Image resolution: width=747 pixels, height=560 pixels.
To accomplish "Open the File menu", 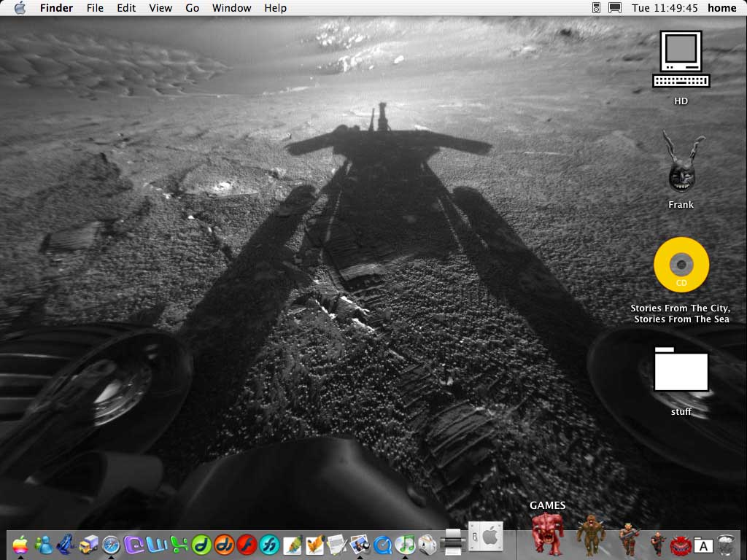I will tap(95, 8).
